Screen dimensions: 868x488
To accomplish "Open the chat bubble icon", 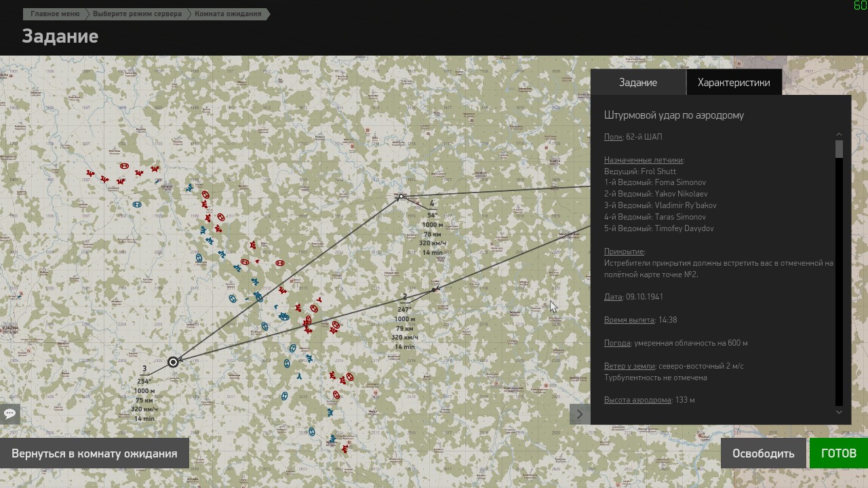I will pos(9,413).
